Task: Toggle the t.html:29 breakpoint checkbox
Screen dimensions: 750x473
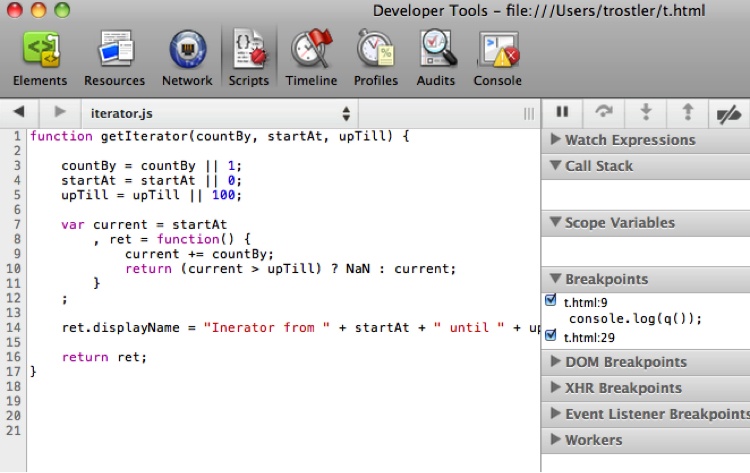Action: click(551, 335)
